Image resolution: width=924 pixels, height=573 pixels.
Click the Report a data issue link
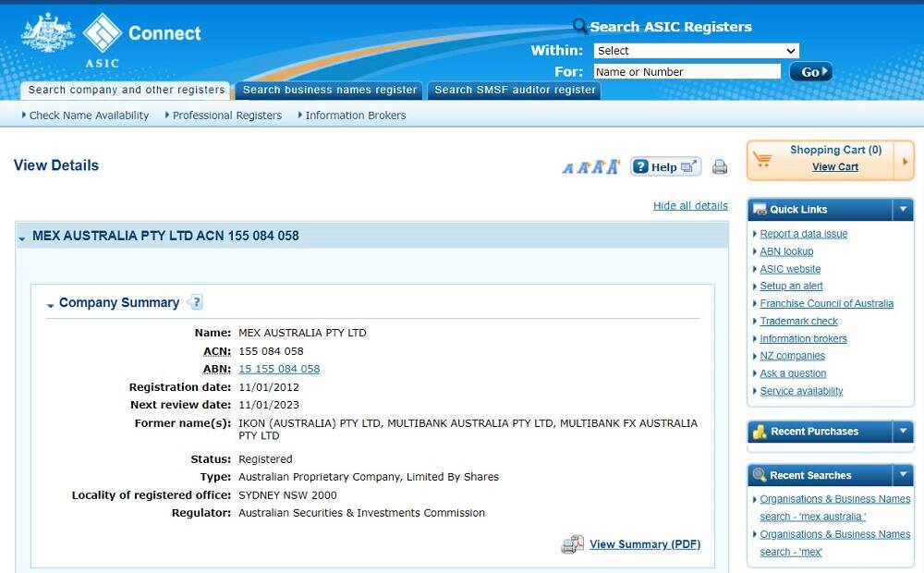pos(803,234)
